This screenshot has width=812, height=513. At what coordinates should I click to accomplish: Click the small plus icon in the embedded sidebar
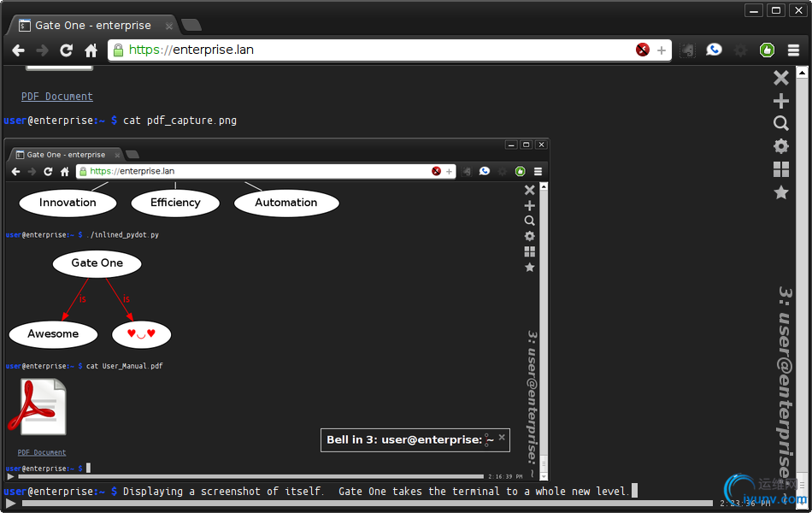pyautogui.click(x=529, y=206)
